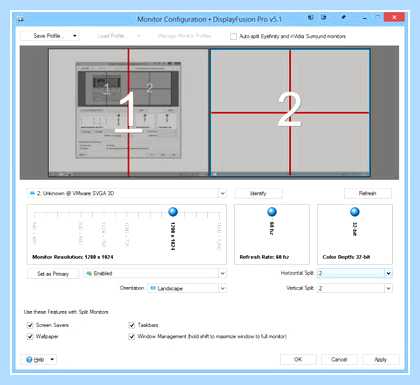This screenshot has width=420, height=385.
Task: Click the OK button
Action: pos(298,359)
